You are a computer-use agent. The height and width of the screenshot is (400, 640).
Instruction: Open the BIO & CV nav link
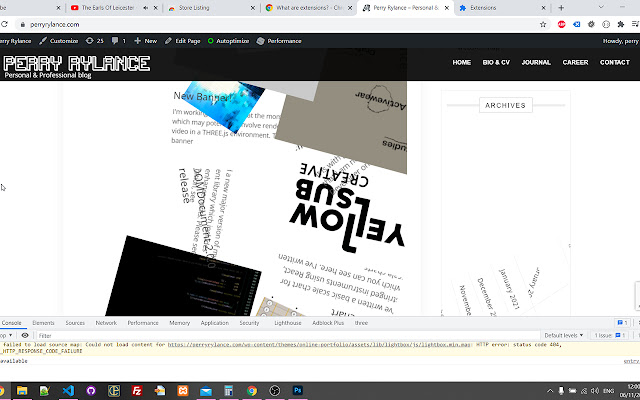click(496, 62)
